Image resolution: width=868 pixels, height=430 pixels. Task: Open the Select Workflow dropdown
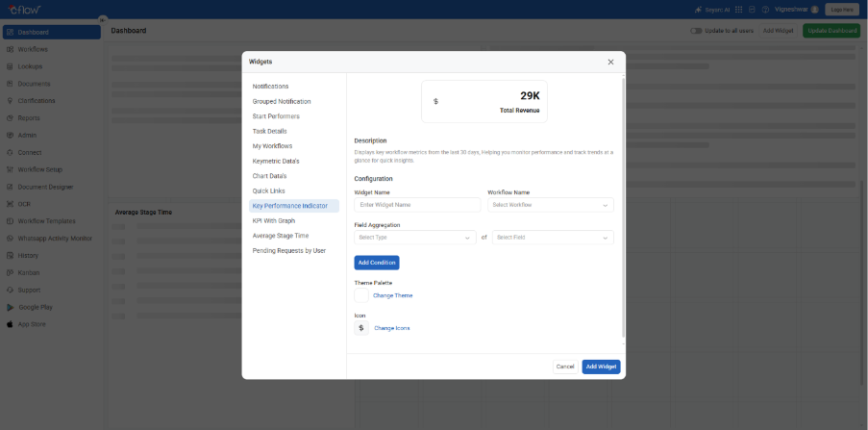coord(550,205)
